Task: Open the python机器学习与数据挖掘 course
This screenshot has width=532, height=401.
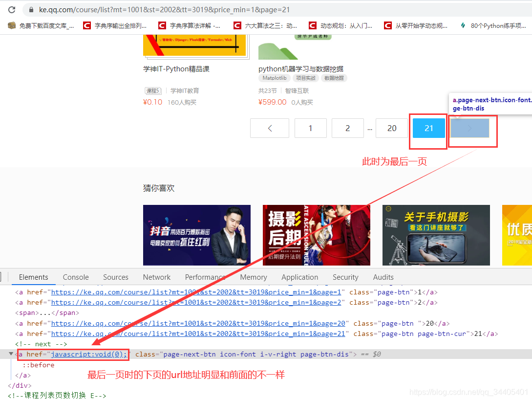Action: tap(300, 69)
